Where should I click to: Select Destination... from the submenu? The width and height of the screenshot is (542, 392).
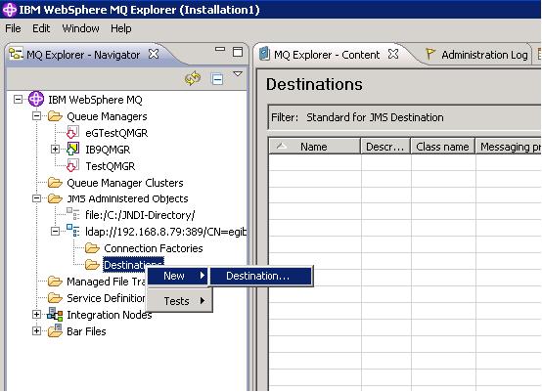(x=261, y=276)
